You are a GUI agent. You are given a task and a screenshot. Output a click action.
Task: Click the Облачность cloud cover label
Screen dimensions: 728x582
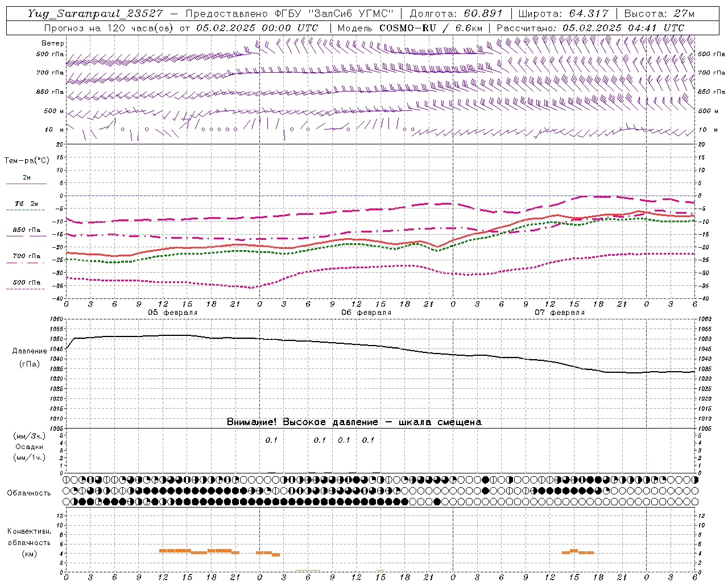[x=29, y=493]
